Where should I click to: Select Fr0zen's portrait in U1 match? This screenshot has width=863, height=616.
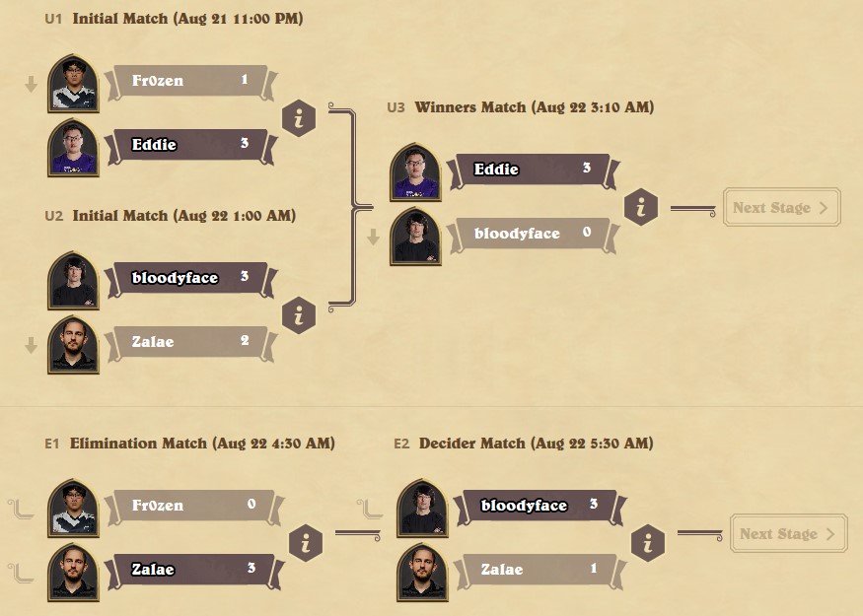73,83
